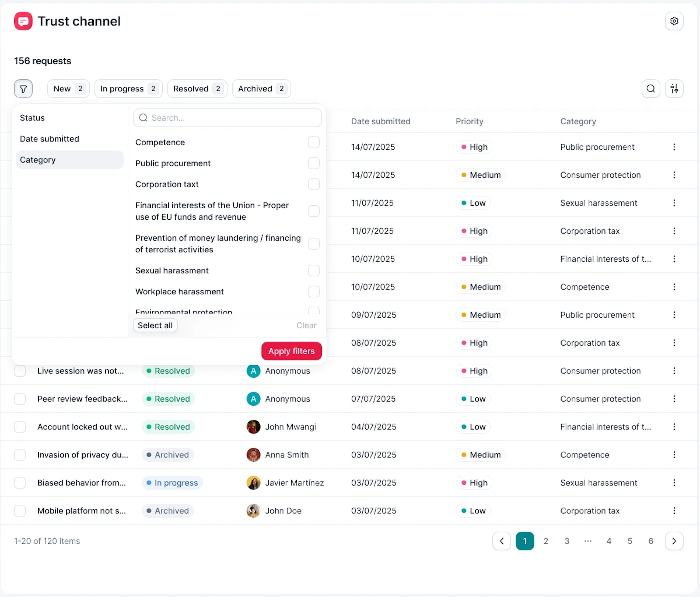Open row menu for 14/07/2025 Consumer protection
This screenshot has width=700, height=597.
pos(674,175)
